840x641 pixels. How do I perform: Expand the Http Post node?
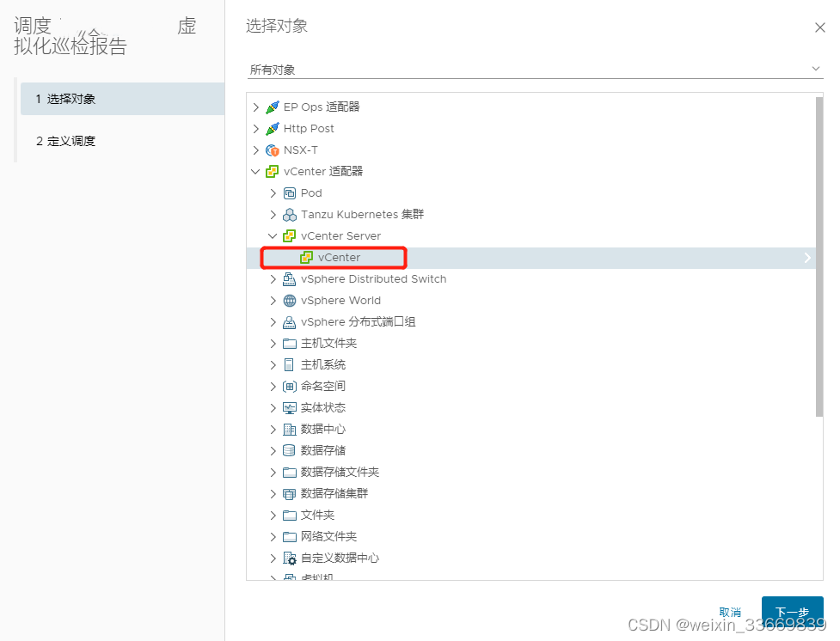pyautogui.click(x=256, y=129)
